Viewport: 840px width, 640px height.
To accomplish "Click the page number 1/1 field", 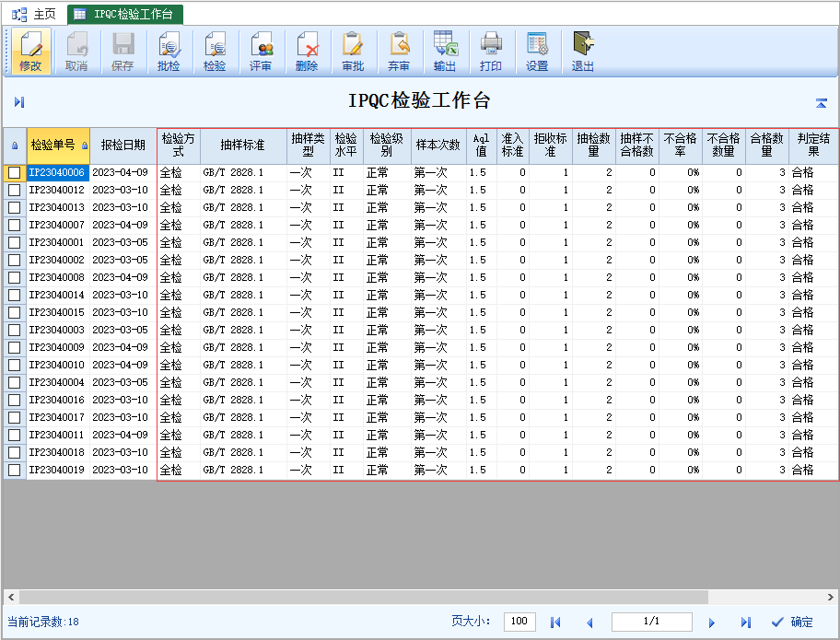I will pyautogui.click(x=651, y=622).
